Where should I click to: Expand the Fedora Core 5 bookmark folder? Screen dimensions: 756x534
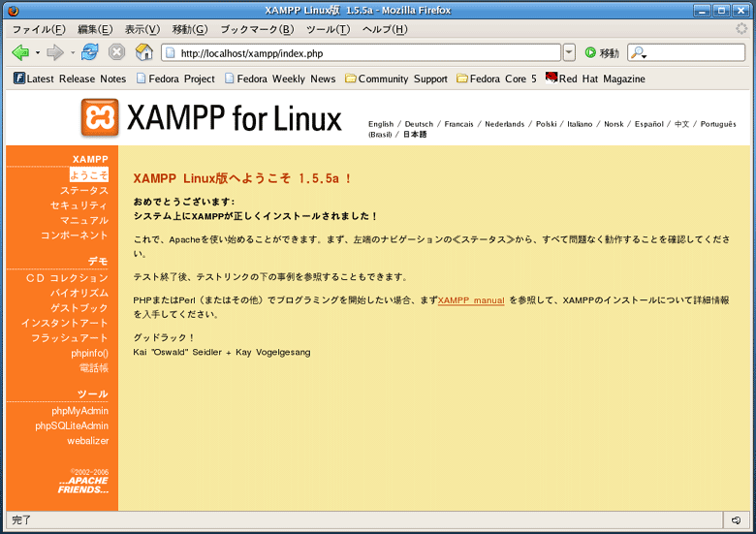(x=496, y=79)
